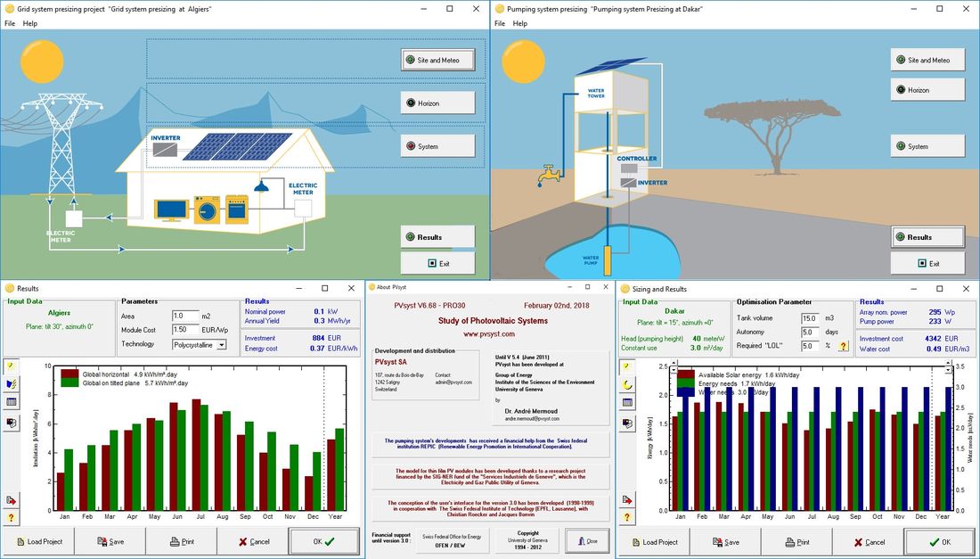Expand the Technology Polycrystalline dropdown
Image resolution: width=980 pixels, height=559 pixels.
point(221,344)
